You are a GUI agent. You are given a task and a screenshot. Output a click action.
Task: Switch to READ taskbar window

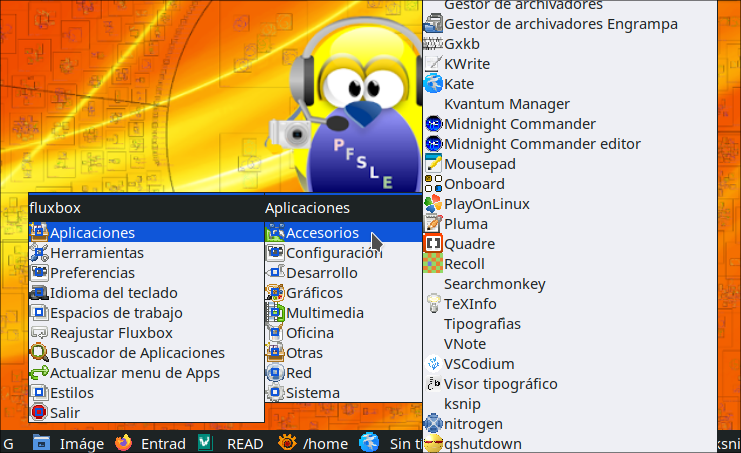(232, 443)
